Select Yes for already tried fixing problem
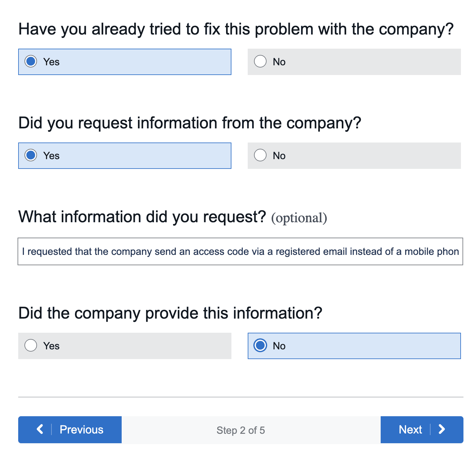 click(31, 62)
